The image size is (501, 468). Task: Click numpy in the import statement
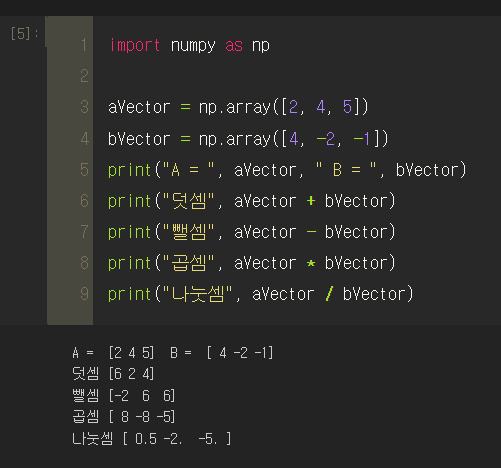(193, 46)
